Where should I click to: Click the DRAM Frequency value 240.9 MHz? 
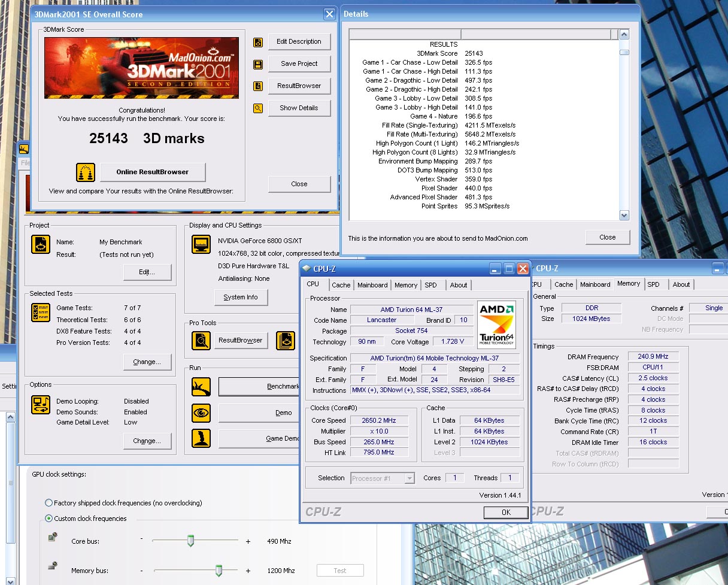(x=654, y=356)
